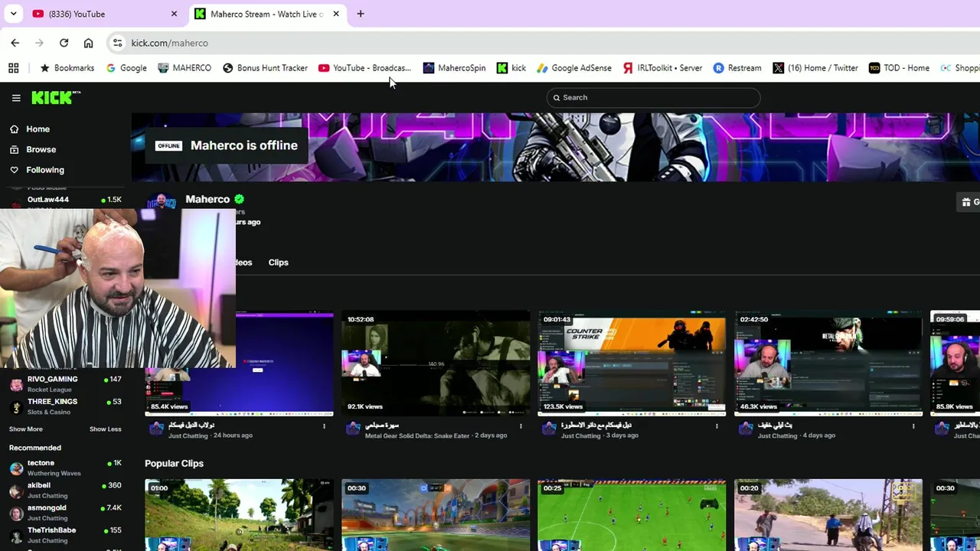Open the 09:01:43 Counter Strike video thumbnail
The image size is (980, 551).
632,364
